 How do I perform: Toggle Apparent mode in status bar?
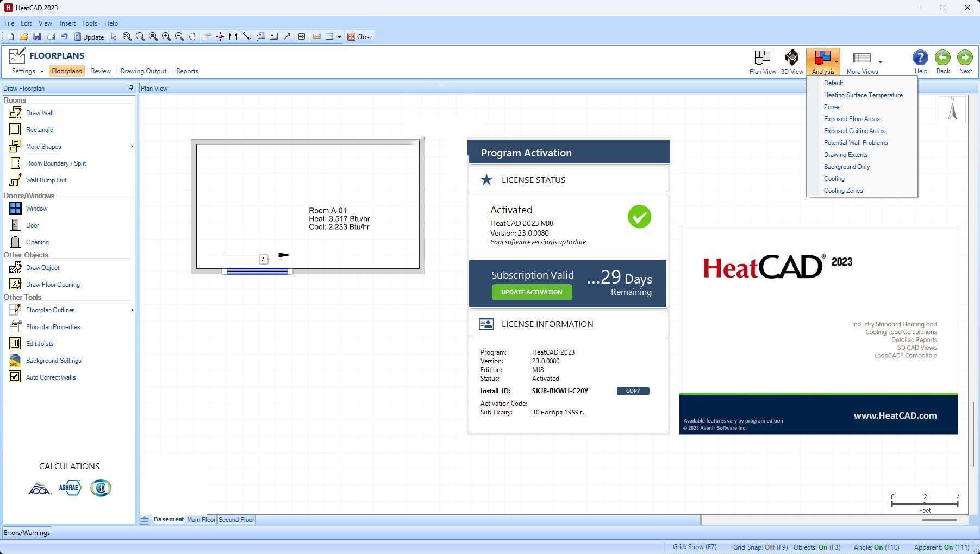tap(942, 547)
